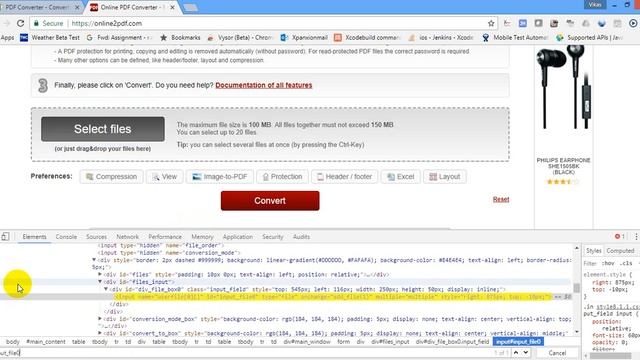The height and width of the screenshot is (360, 640).
Task: Open Fwd: Assignment bookmark
Action: tap(119, 38)
